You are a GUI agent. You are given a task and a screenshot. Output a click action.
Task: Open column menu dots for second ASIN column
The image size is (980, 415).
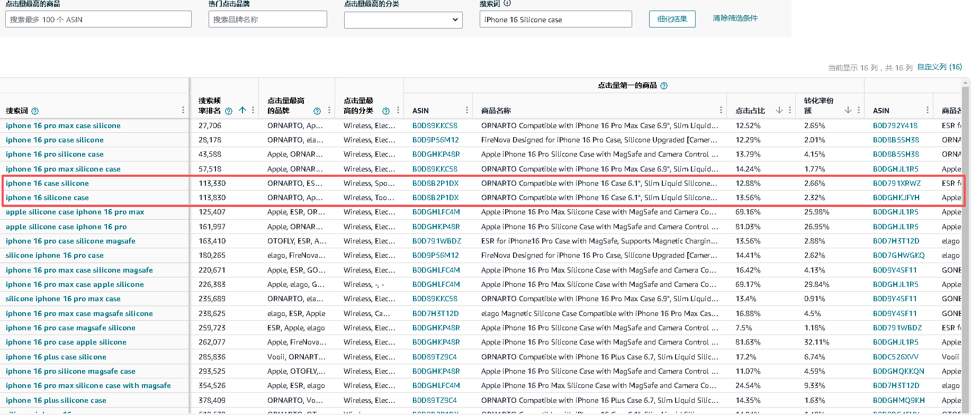928,110
